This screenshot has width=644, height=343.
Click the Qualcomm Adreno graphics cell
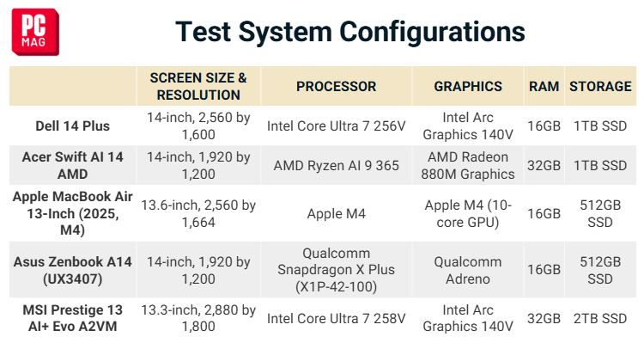click(468, 270)
